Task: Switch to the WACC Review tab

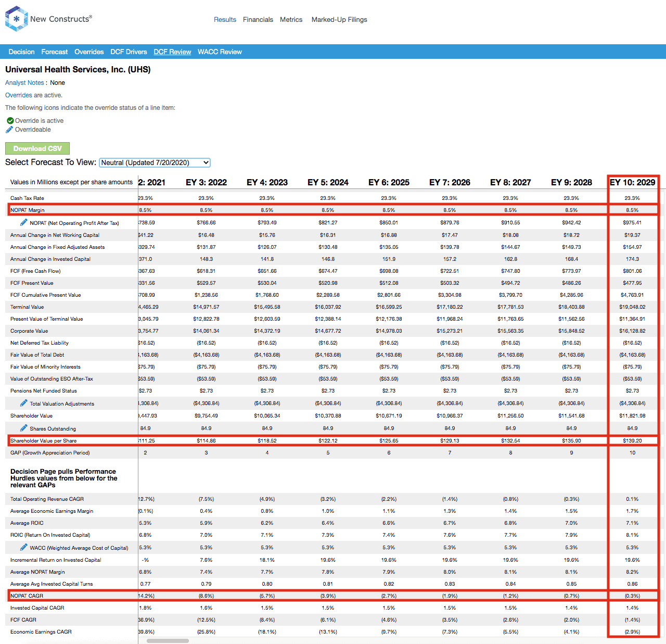Action: click(x=220, y=52)
